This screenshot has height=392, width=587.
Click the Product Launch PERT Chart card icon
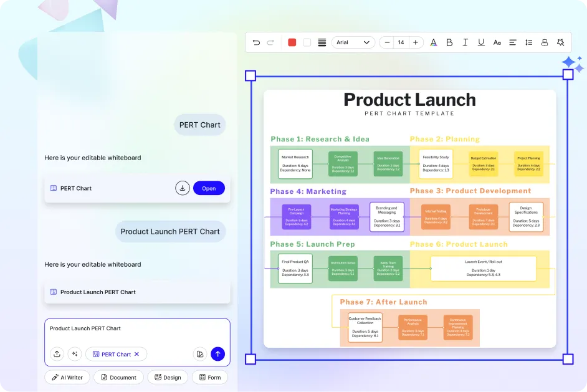[54, 292]
